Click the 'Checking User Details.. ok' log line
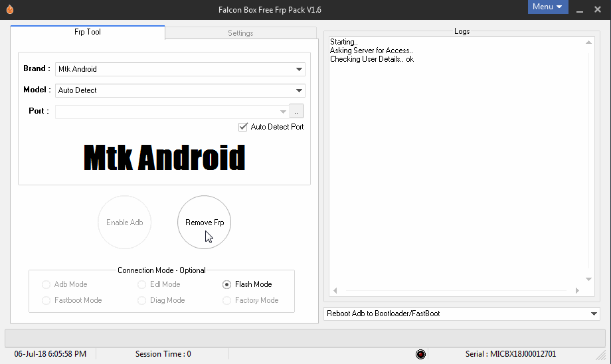 372,59
